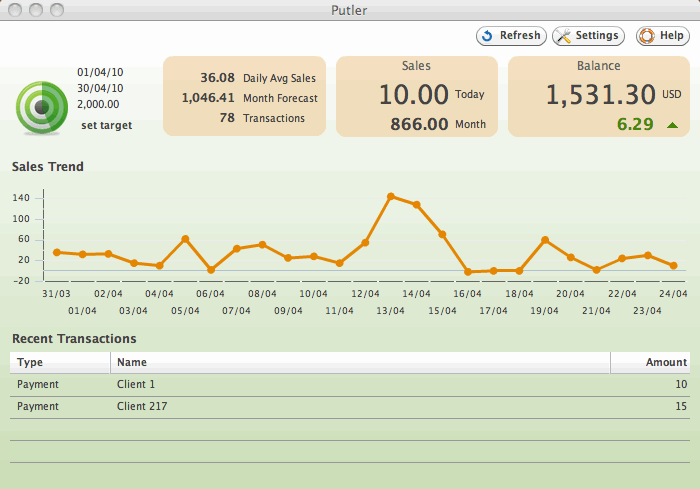This screenshot has height=489, width=700.
Task: Select the Client 217 payment row
Action: pyautogui.click(x=350, y=407)
